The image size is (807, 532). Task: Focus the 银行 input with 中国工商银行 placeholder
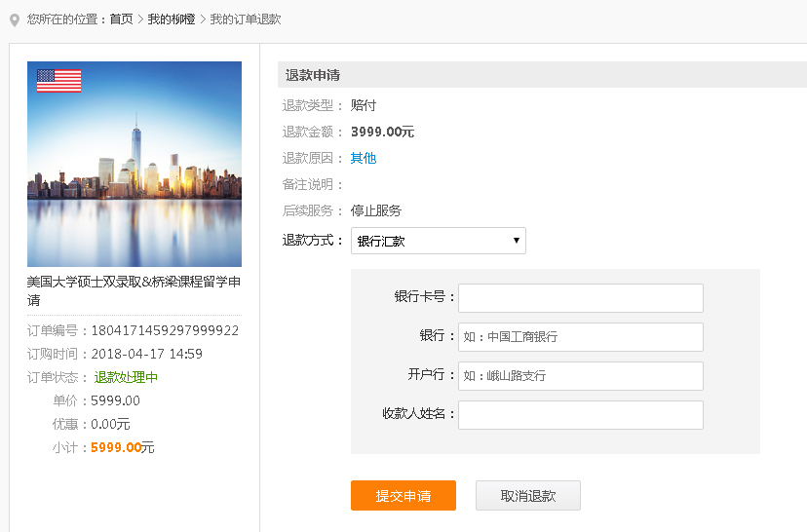581,337
